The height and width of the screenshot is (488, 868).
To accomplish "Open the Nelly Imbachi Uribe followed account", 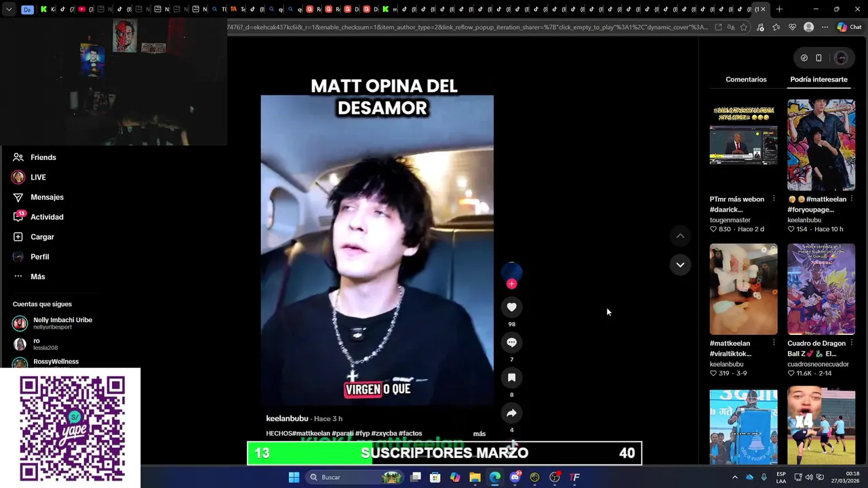I will coord(53,323).
